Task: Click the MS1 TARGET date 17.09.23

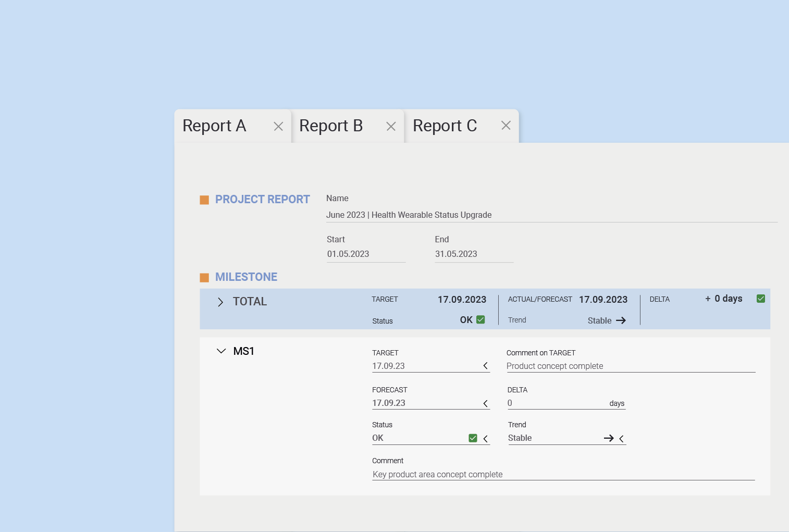Action: [388, 366]
